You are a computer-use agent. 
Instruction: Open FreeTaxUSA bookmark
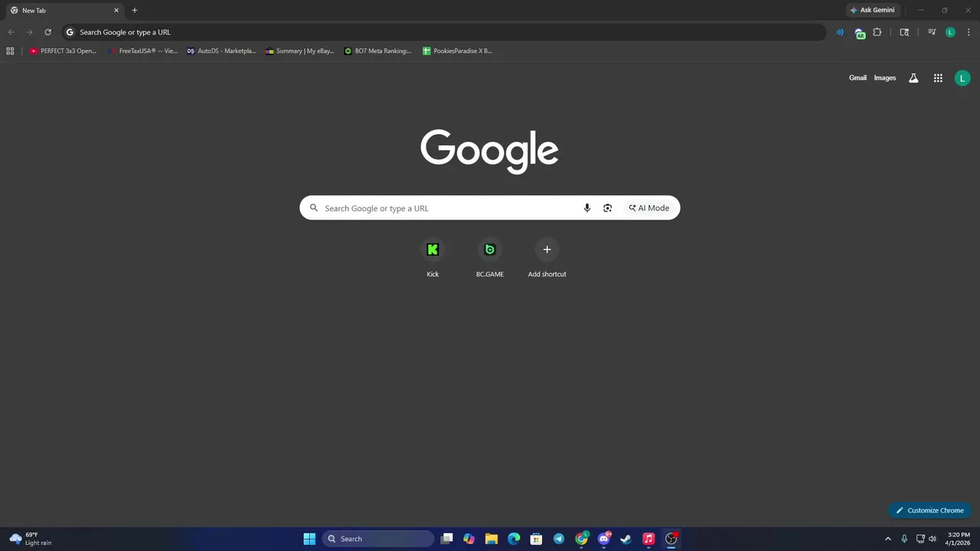[x=142, y=51]
